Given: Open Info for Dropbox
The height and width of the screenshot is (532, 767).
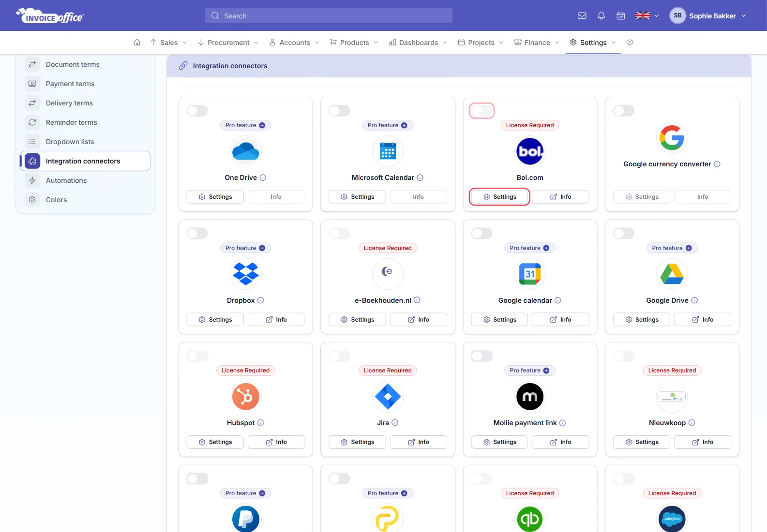Looking at the screenshot, I should (276, 320).
